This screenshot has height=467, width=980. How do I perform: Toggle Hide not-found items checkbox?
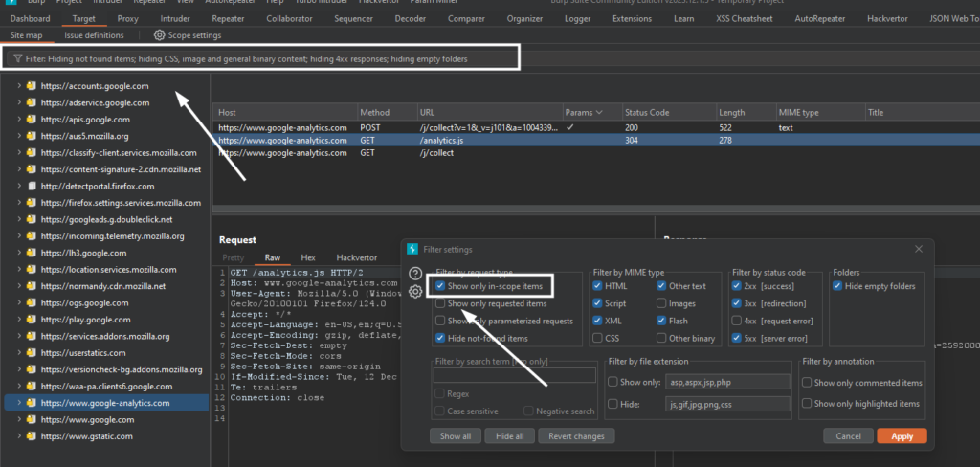click(440, 338)
